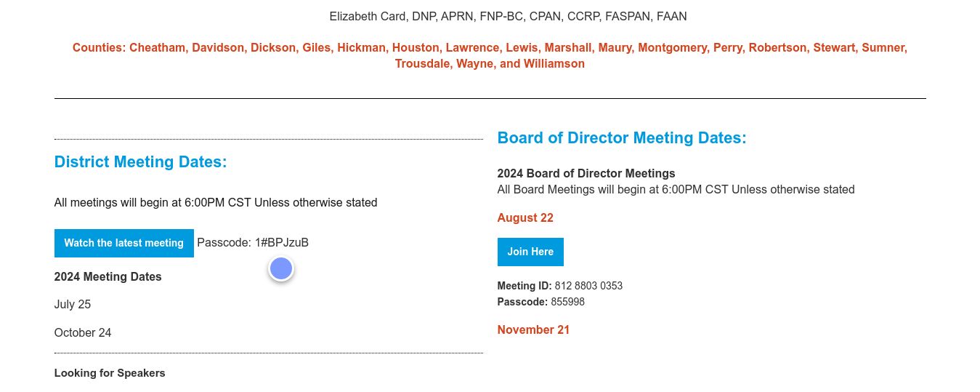
Task: Click the blue circle marker below the passcode
Action: [281, 269]
